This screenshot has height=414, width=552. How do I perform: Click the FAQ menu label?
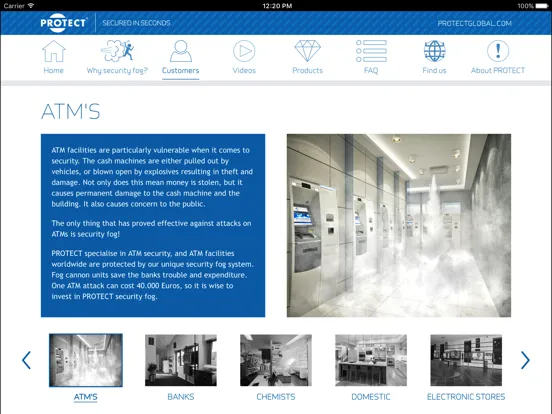click(371, 70)
